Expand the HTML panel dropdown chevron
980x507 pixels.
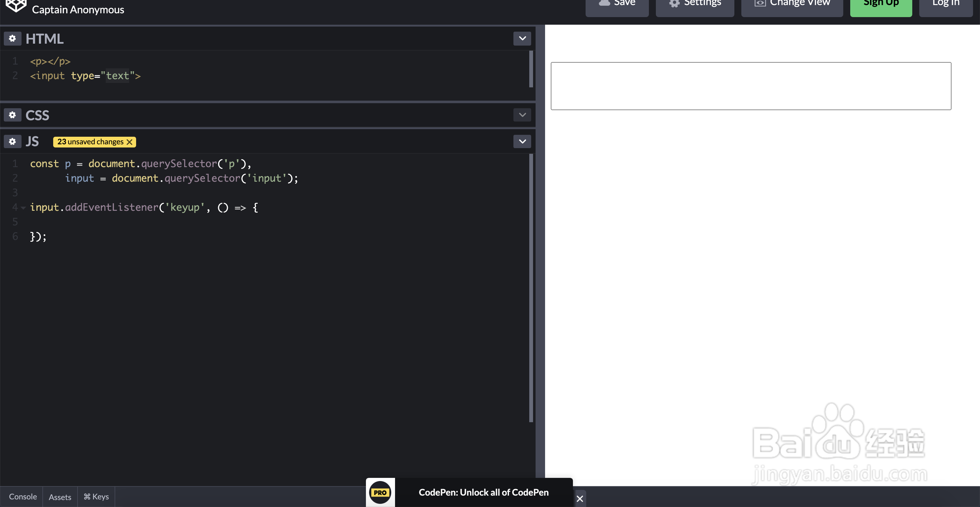click(522, 38)
